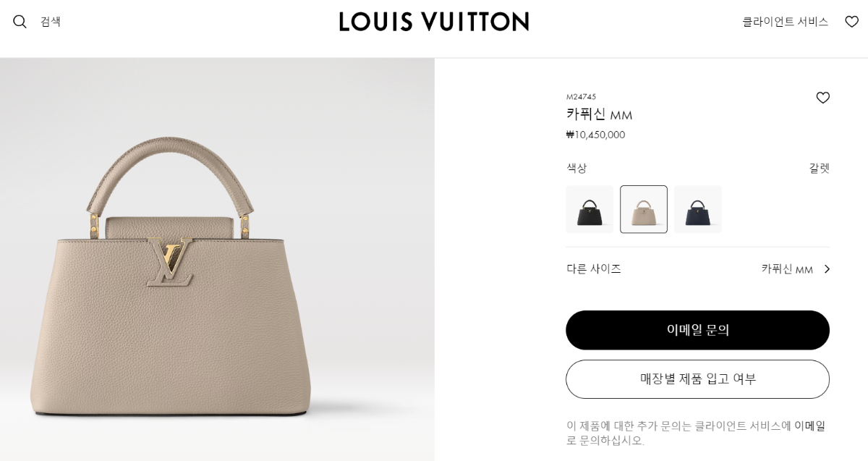Open 클라이언트 서비스 menu
Screen dimensions: 868x461
(785, 22)
